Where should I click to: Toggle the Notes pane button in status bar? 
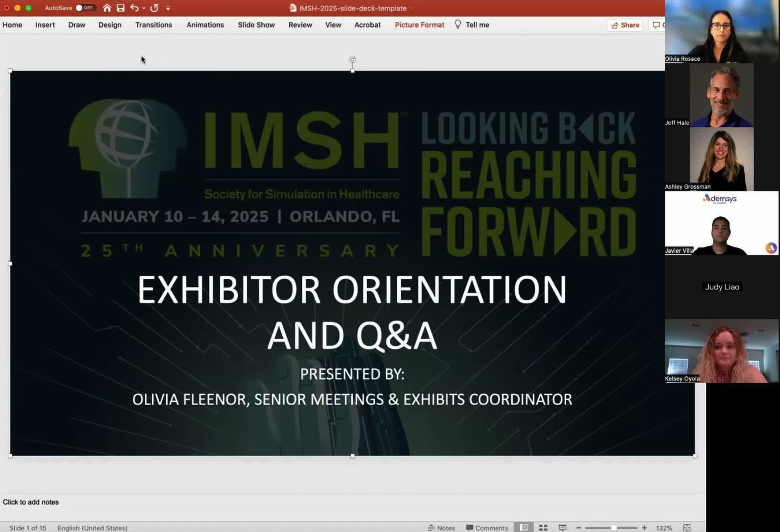(442, 528)
